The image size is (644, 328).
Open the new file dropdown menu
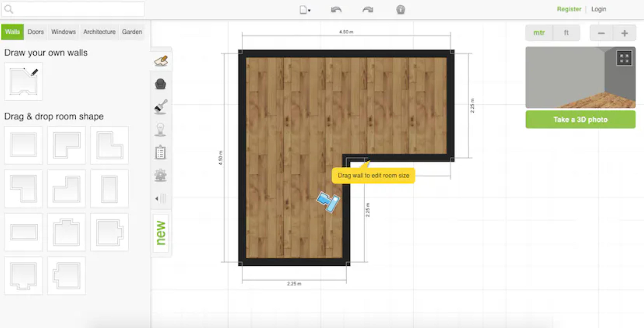point(305,10)
